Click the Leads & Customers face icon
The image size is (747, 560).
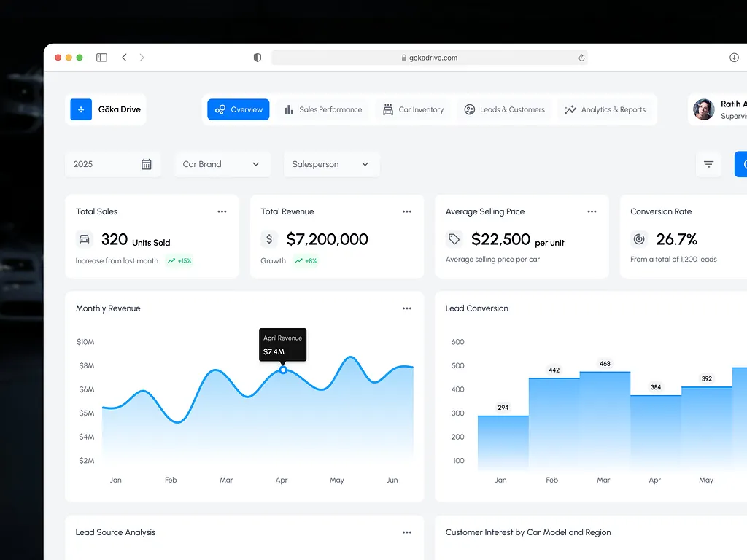470,109
